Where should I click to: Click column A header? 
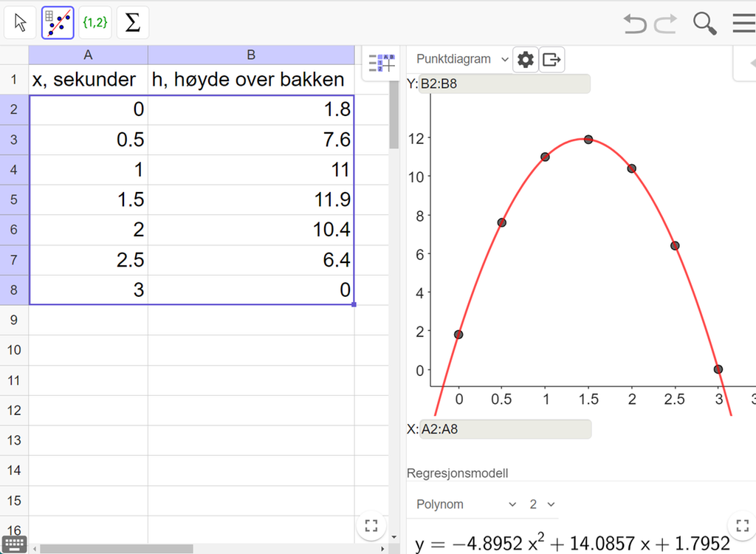coord(88,55)
